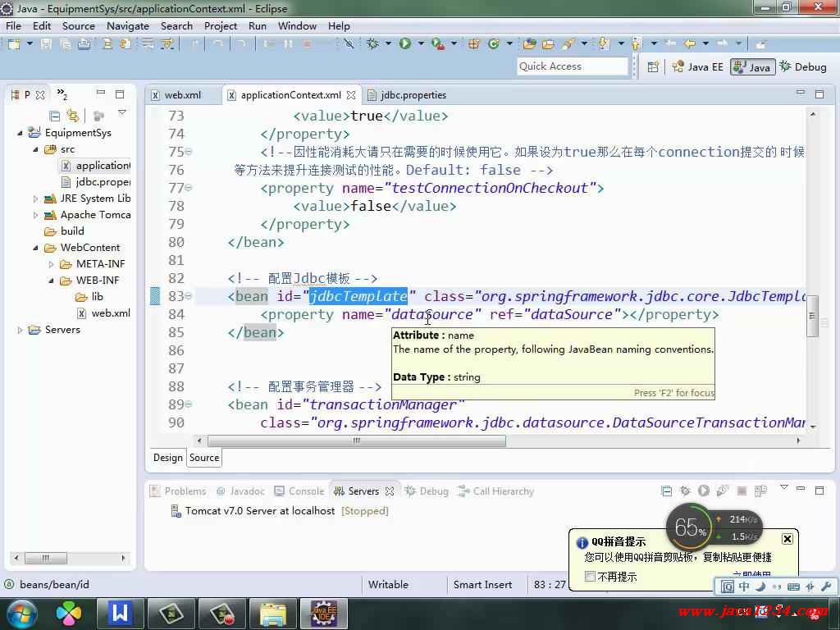The height and width of the screenshot is (630, 840).
Task: Click the Search flashlight toolbar icon
Action: pyautogui.click(x=568, y=44)
